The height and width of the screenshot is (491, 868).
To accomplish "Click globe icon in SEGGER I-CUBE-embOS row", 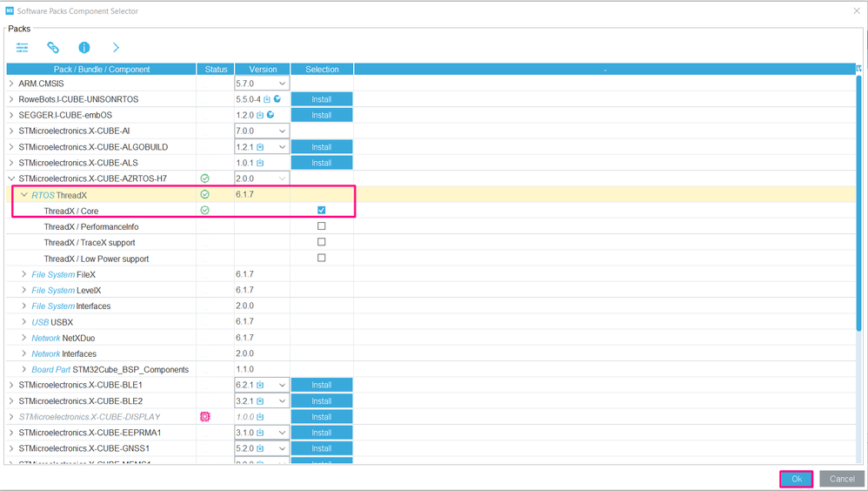I will click(270, 115).
